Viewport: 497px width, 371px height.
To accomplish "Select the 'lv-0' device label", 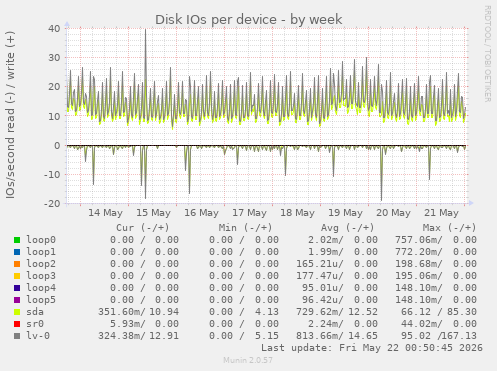I will [38, 336].
